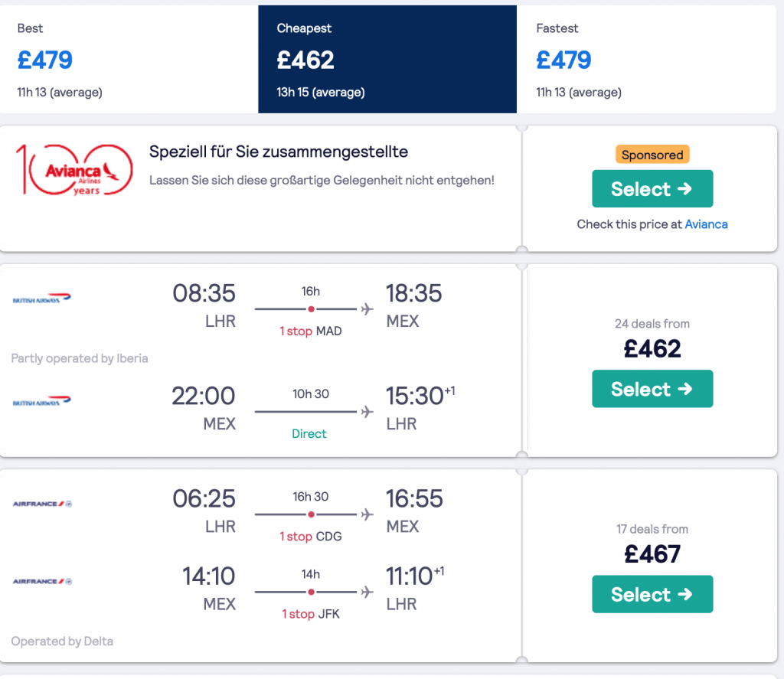Click British Airways logo on outbound flight

[x=42, y=298]
